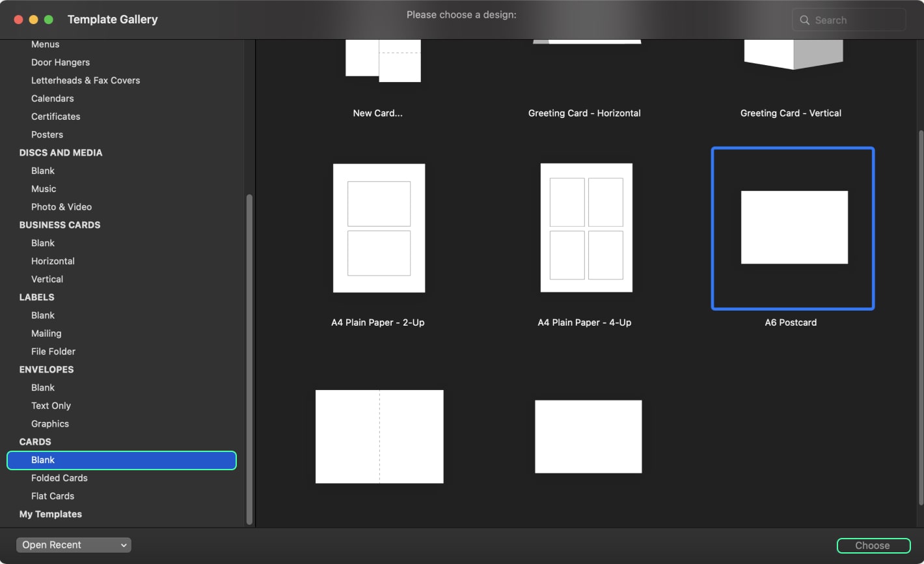The height and width of the screenshot is (564, 924).
Task: Select the New Card template icon
Action: tap(383, 61)
